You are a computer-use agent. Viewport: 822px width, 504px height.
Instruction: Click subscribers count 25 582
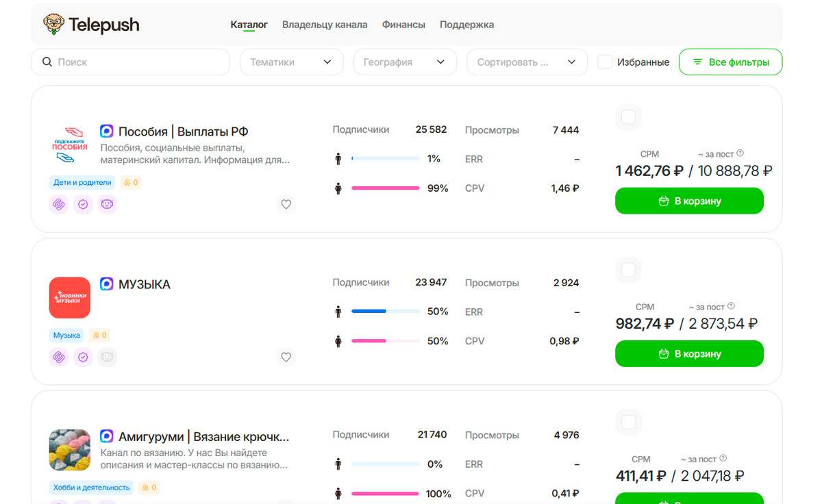point(431,129)
